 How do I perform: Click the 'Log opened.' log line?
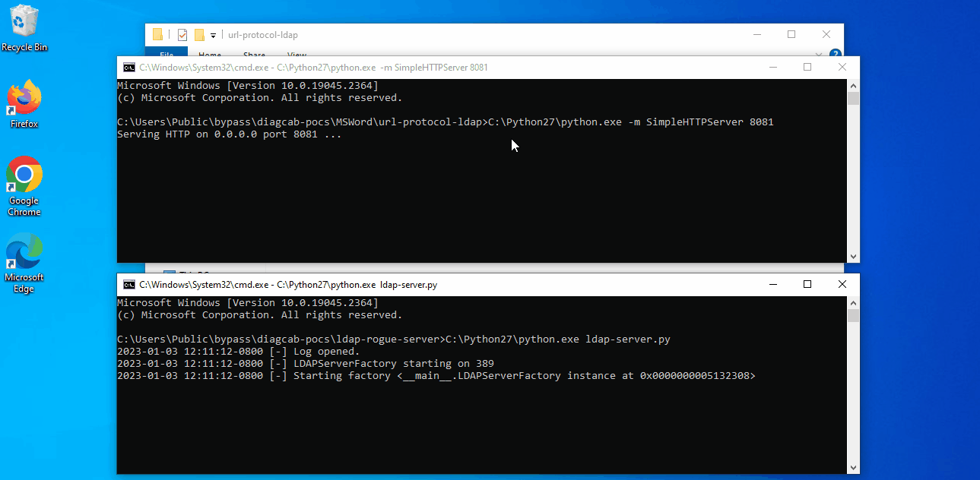click(238, 352)
